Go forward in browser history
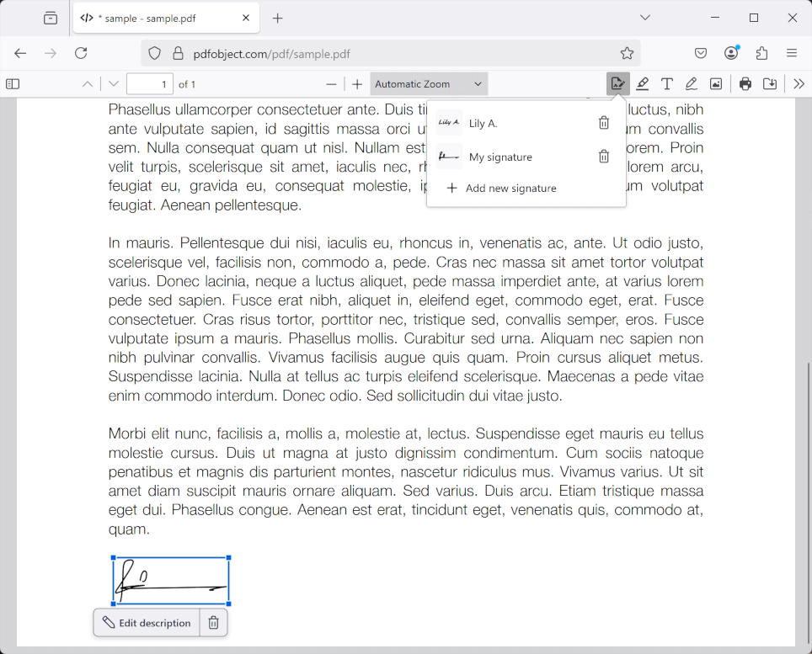 coord(51,53)
